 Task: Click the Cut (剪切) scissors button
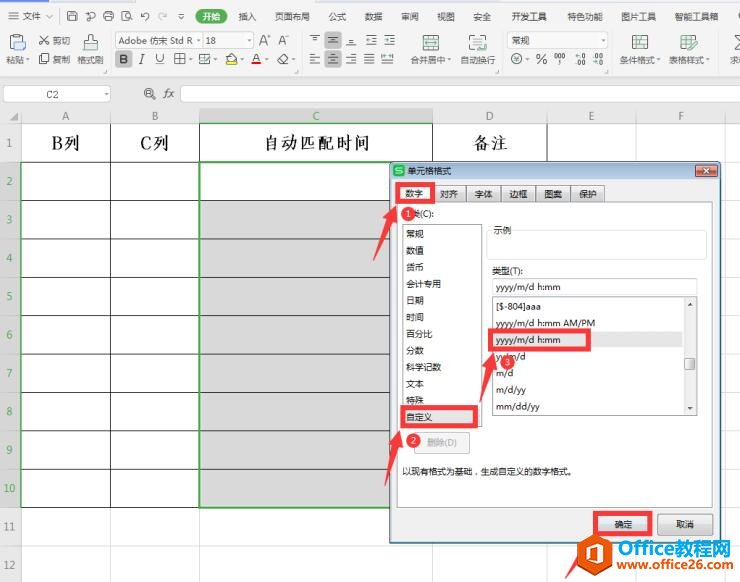(54, 41)
